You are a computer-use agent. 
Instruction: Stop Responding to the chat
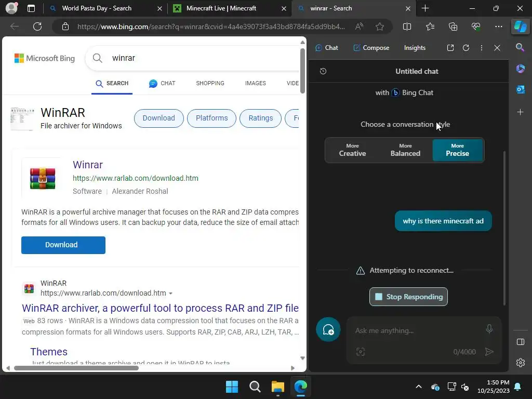tap(408, 297)
